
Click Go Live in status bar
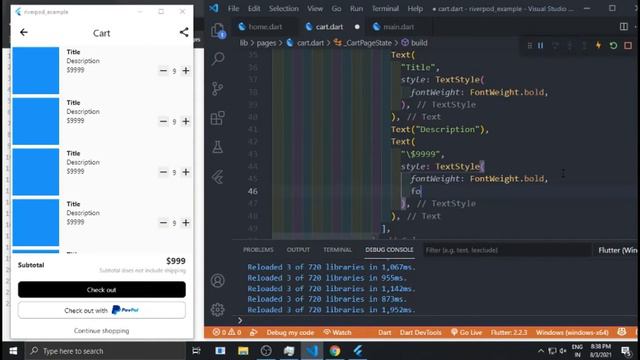(467, 332)
